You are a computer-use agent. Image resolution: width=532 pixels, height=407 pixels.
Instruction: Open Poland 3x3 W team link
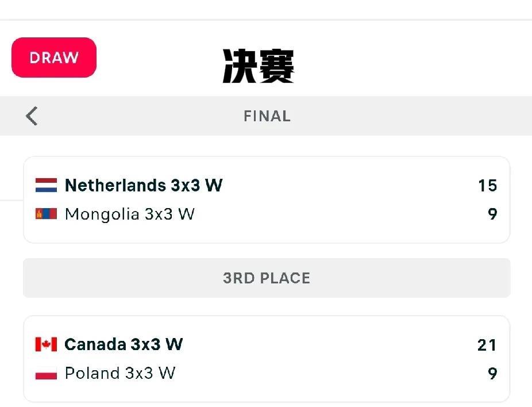[120, 373]
